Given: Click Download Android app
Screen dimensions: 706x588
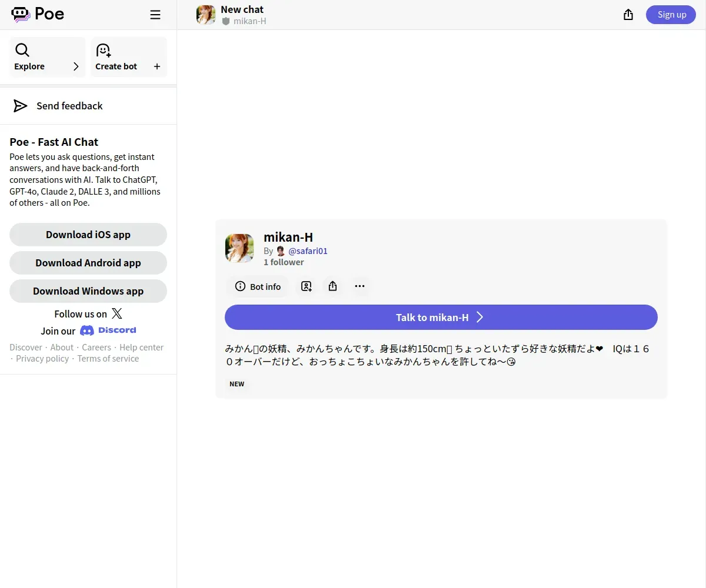Looking at the screenshot, I should click(x=88, y=263).
